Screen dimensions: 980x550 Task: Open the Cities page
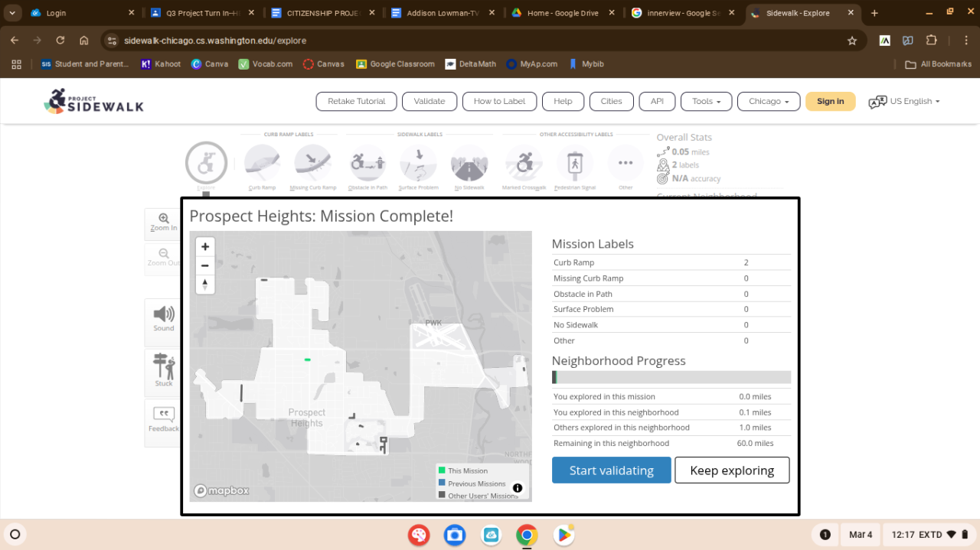(611, 101)
